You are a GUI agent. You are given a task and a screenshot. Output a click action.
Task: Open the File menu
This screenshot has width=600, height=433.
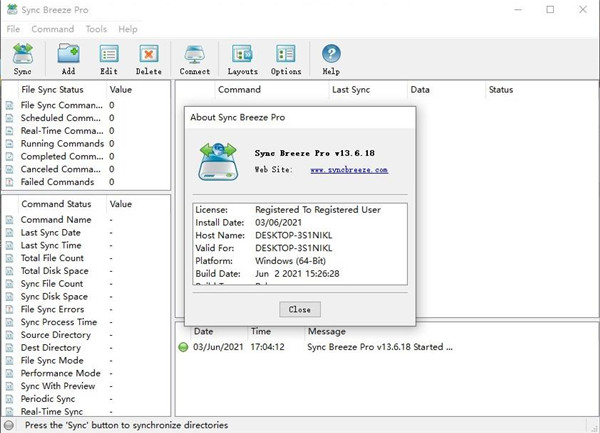pos(13,29)
